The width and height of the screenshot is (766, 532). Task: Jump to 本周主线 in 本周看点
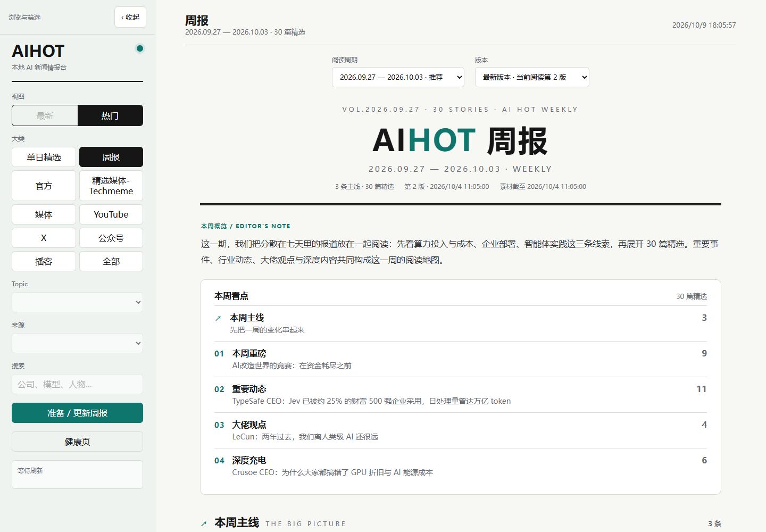click(461, 323)
